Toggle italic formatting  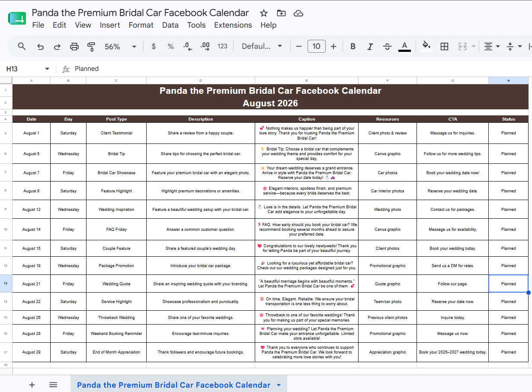(x=370, y=46)
